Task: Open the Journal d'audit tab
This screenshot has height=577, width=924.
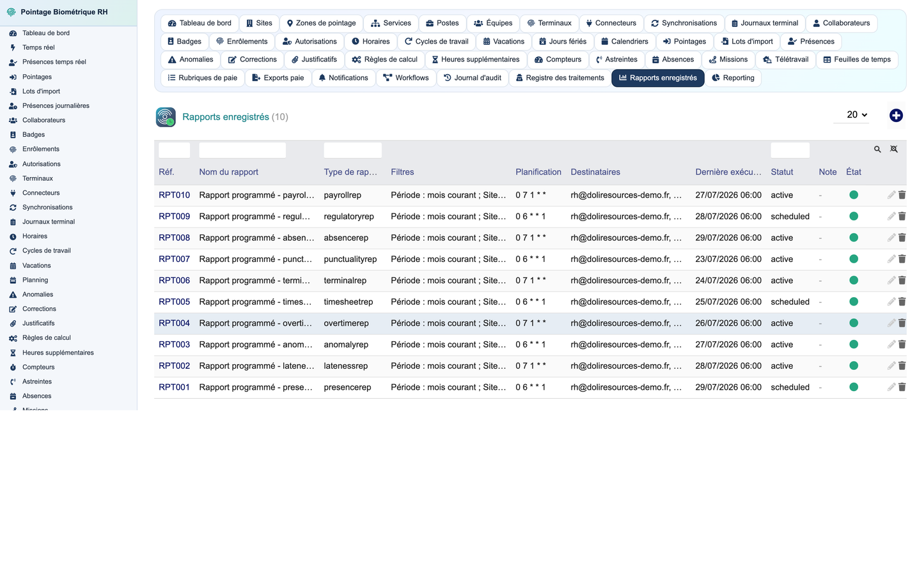Action: (x=473, y=78)
